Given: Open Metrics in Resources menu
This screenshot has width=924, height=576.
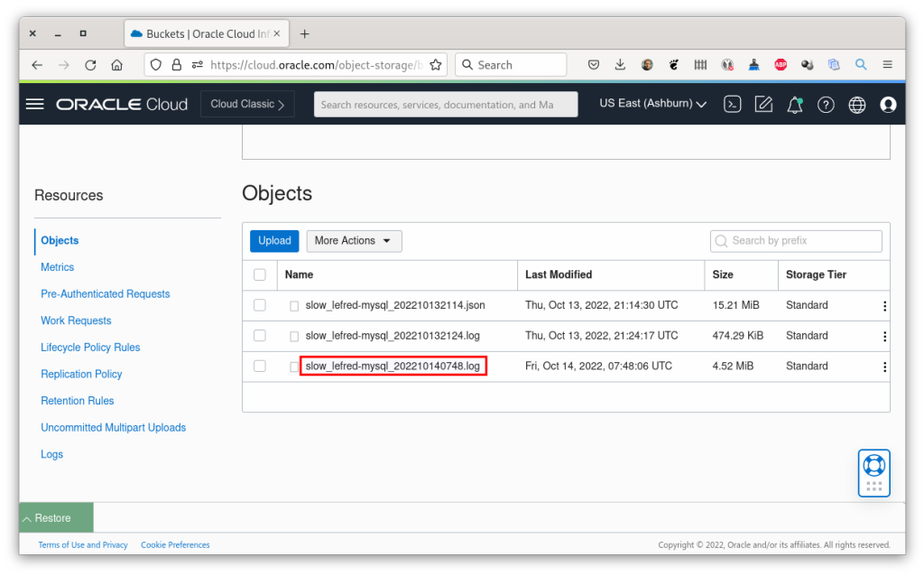Looking at the screenshot, I should (57, 267).
